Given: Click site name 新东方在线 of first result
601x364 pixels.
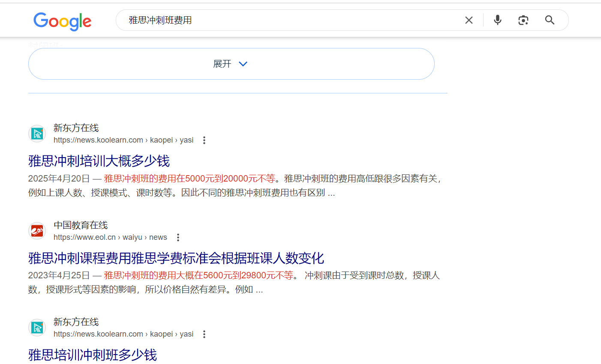Looking at the screenshot, I should pos(76,128).
